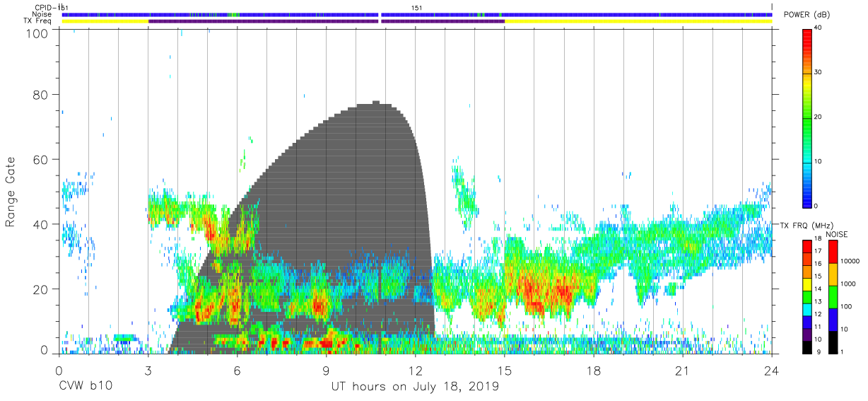This screenshot has height=401, width=868.
Task: Click the 6 hour x-axis tick label
Action: pos(237,370)
